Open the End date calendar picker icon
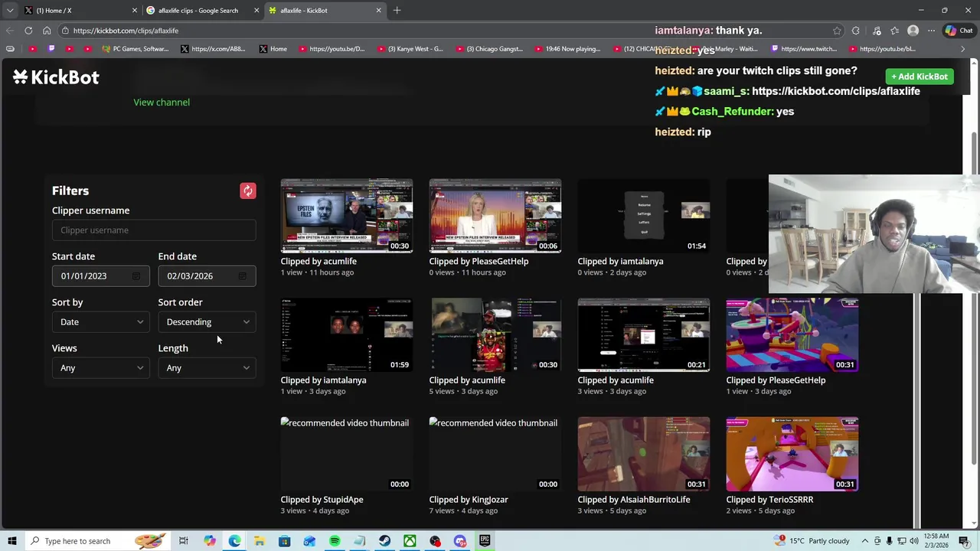980x551 pixels. coord(243,276)
